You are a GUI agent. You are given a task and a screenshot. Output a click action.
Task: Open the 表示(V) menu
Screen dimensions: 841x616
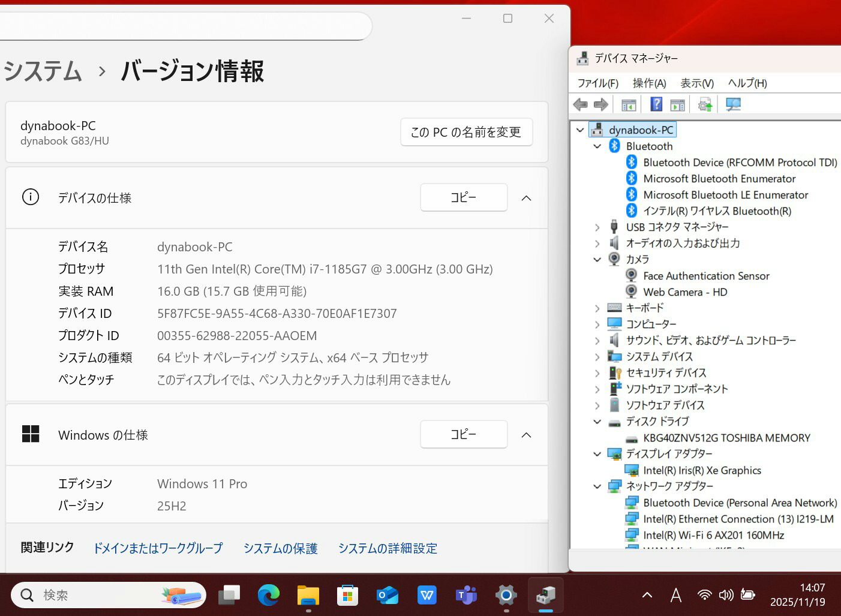[696, 83]
